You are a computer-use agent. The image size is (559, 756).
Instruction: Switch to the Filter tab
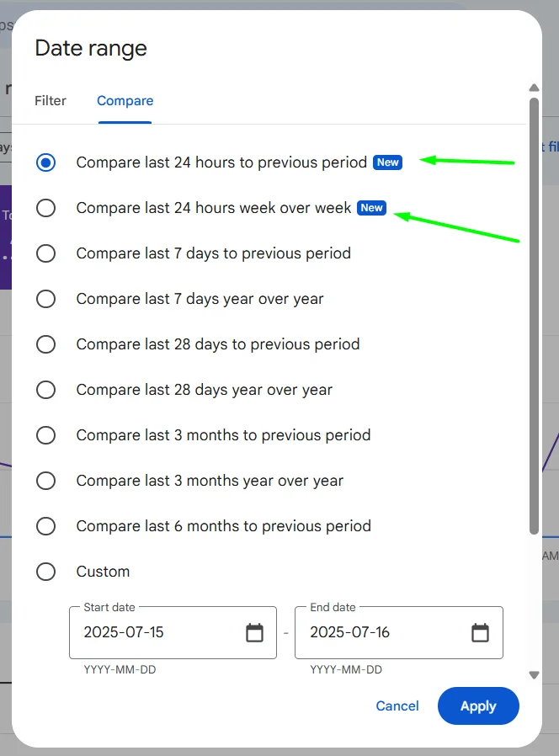pyautogui.click(x=51, y=101)
